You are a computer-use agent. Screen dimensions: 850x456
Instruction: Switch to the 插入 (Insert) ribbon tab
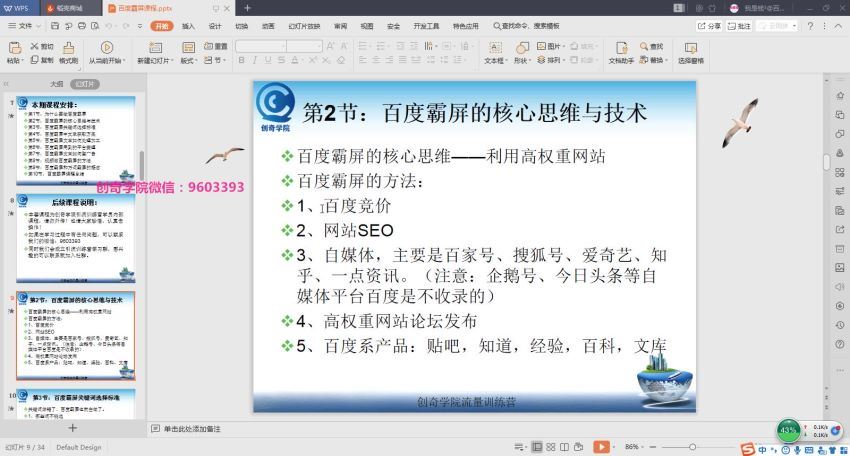[188, 25]
